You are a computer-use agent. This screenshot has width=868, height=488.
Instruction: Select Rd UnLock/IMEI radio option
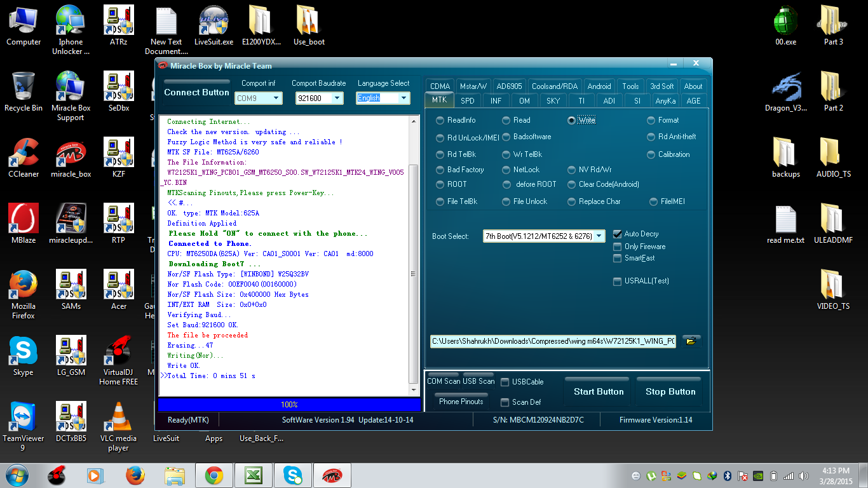point(468,137)
